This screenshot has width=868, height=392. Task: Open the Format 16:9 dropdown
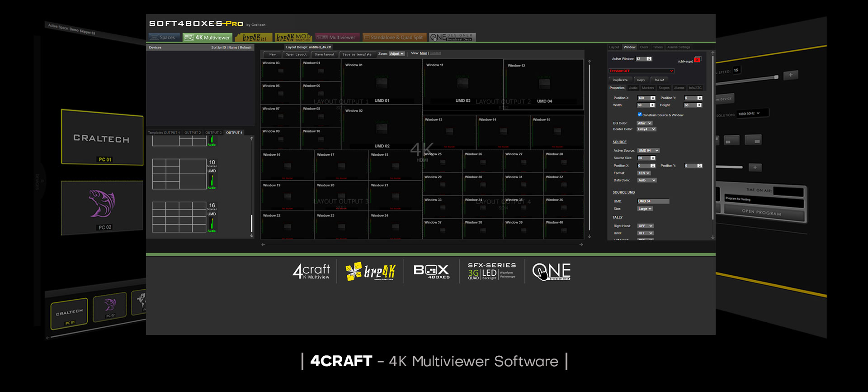click(644, 173)
